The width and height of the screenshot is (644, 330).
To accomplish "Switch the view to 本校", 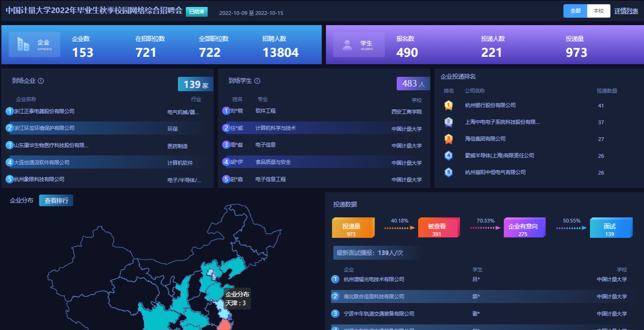I will pos(598,11).
